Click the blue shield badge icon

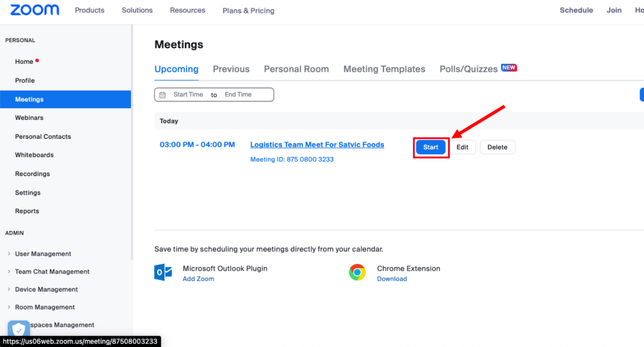[19, 330]
